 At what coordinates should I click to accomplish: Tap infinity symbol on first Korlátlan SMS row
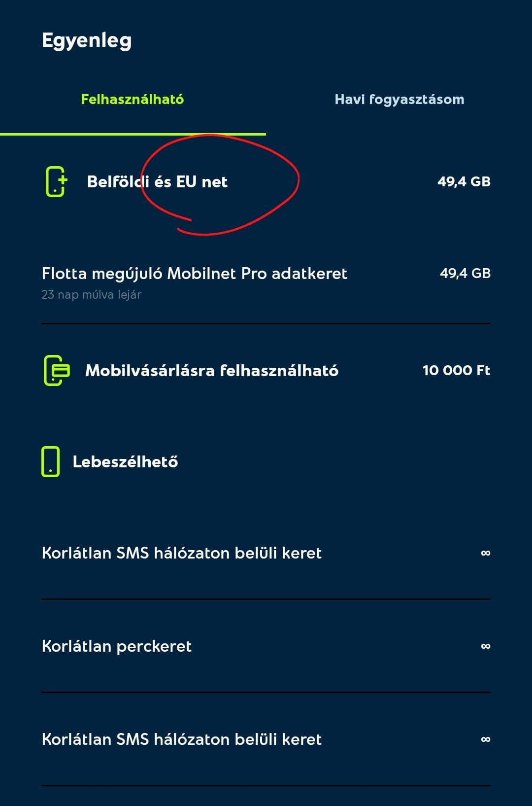click(x=486, y=553)
